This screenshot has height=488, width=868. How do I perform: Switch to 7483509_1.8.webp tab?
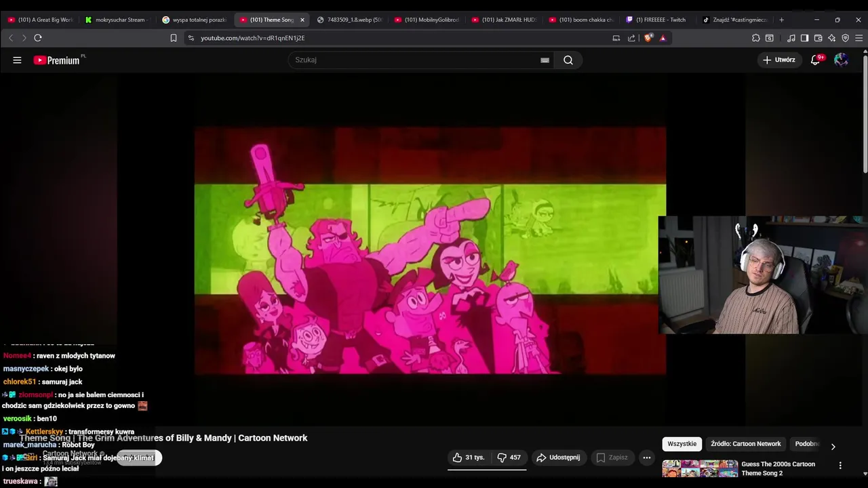(x=349, y=20)
